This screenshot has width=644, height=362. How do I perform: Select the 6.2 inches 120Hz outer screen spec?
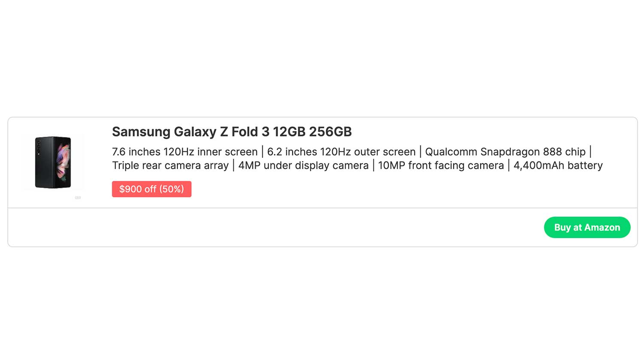tap(341, 152)
